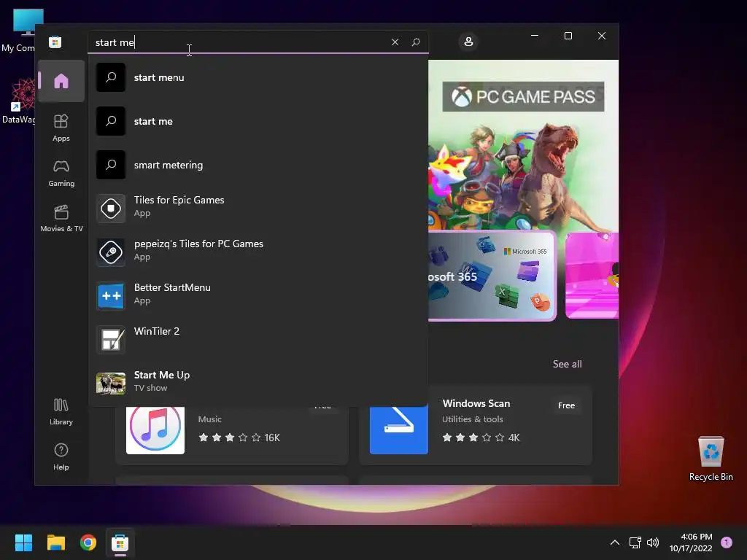Viewport: 747px width, 560px height.
Task: Clear the search box text
Action: (395, 42)
